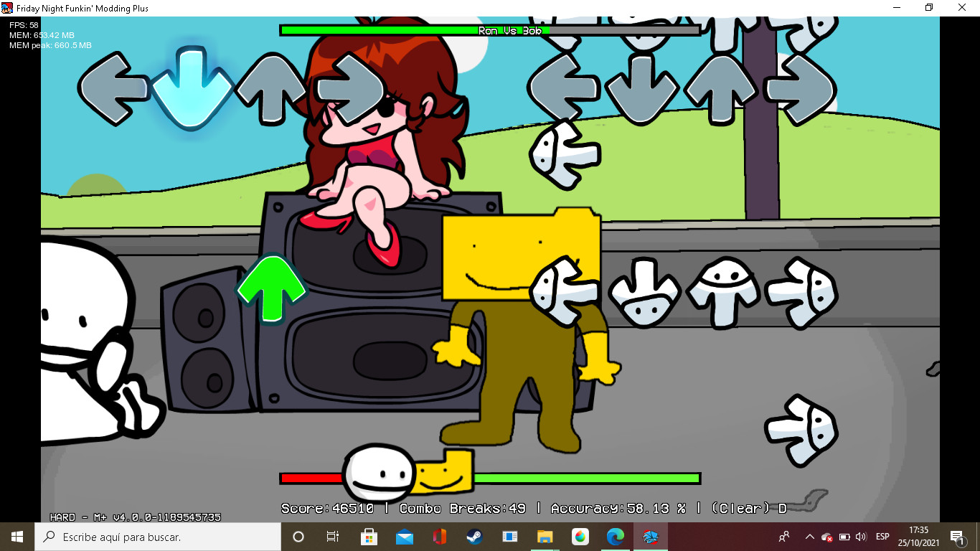Open the ESP language input selector
Screen dimensions: 980x551
point(882,537)
